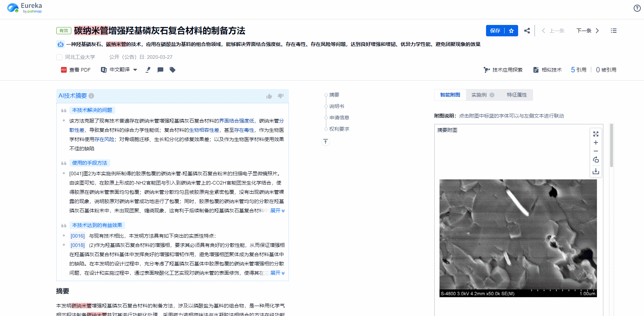Click the highlighter pen icon

(x=148, y=70)
